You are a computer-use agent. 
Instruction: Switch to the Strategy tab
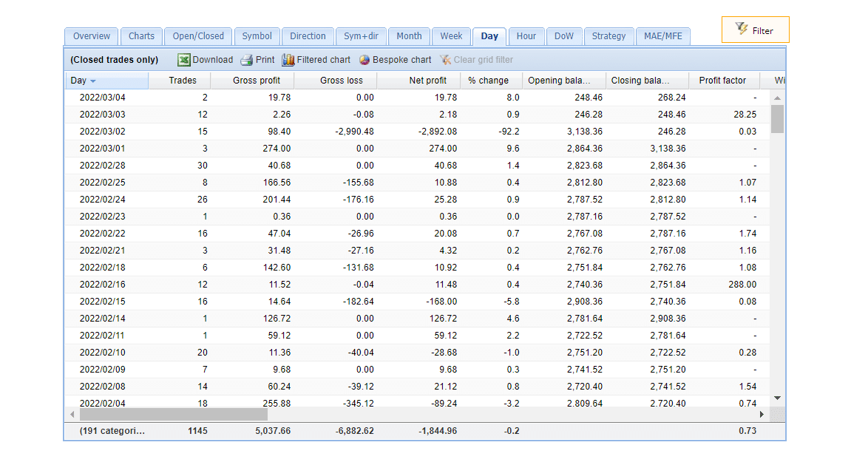608,36
